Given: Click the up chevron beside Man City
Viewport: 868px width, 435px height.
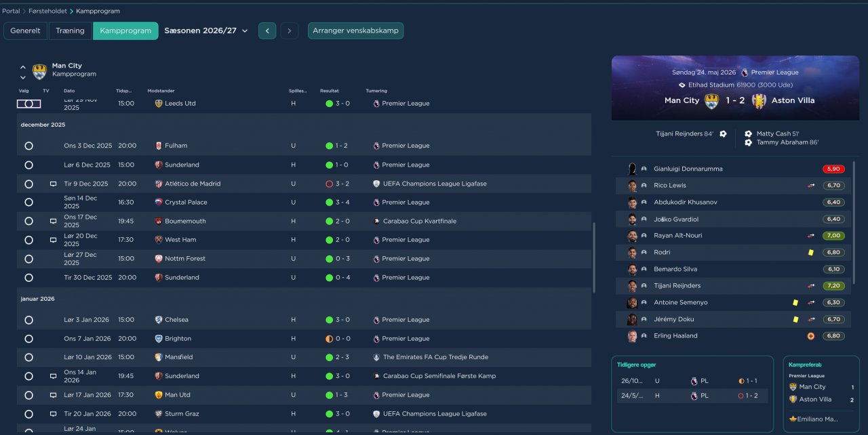Looking at the screenshot, I should pos(23,67).
